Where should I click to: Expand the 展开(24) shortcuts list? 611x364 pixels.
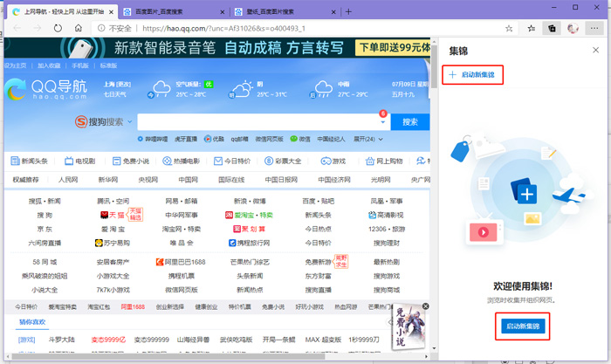pyautogui.click(x=367, y=139)
